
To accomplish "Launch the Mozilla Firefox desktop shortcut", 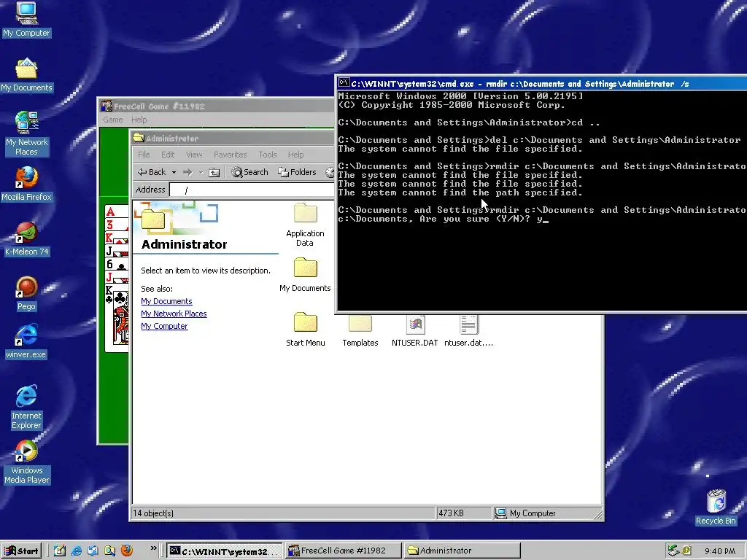I will 26,184.
